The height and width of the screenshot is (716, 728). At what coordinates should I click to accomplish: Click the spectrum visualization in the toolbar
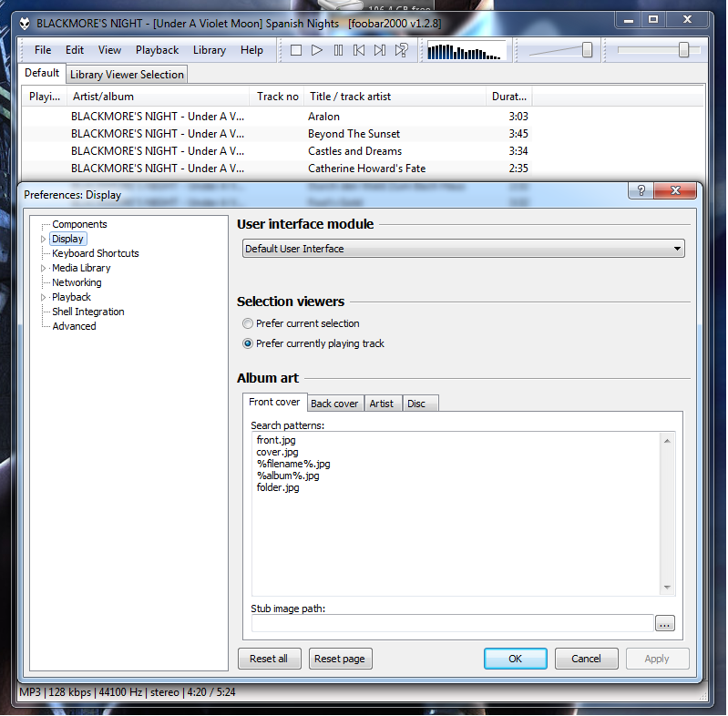(x=467, y=51)
